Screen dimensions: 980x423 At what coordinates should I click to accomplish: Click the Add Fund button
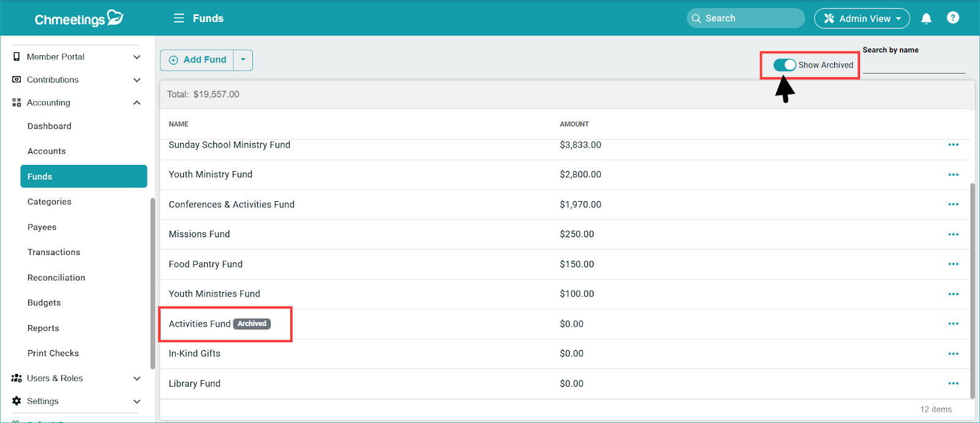(197, 60)
